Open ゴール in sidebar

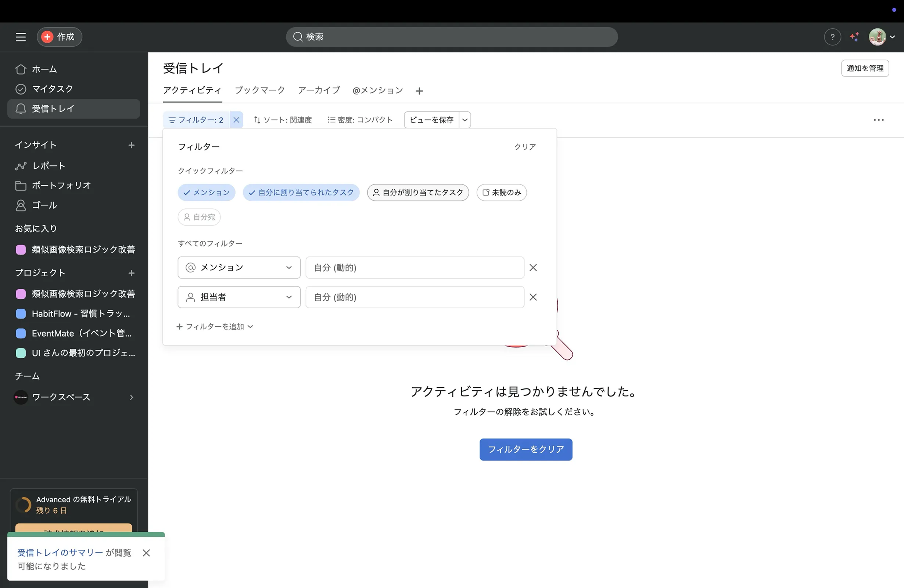(74, 205)
